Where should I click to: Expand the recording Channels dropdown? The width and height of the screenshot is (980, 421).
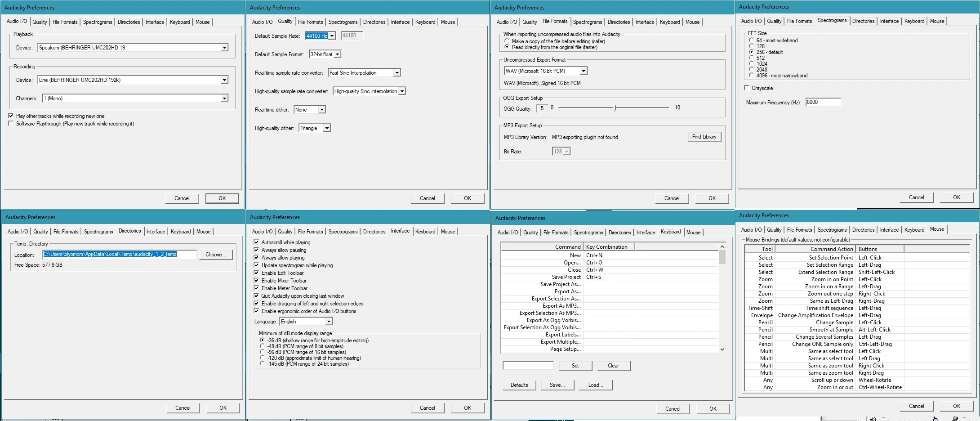224,99
